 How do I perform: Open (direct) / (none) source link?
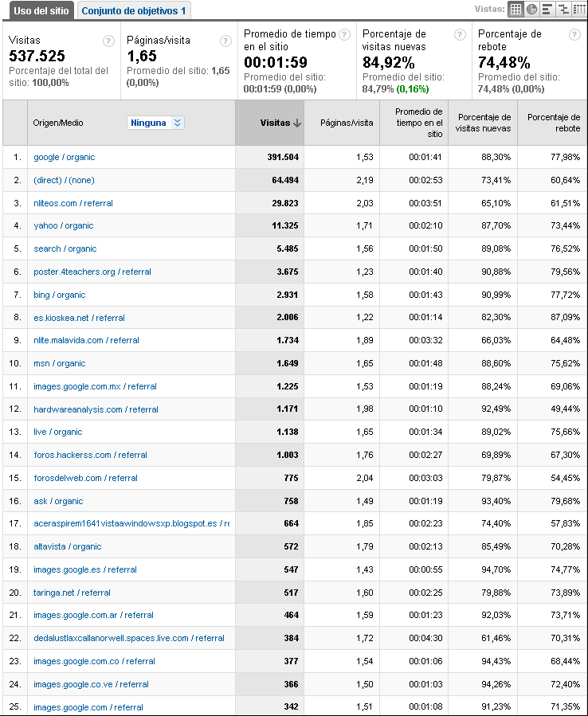[x=64, y=180]
